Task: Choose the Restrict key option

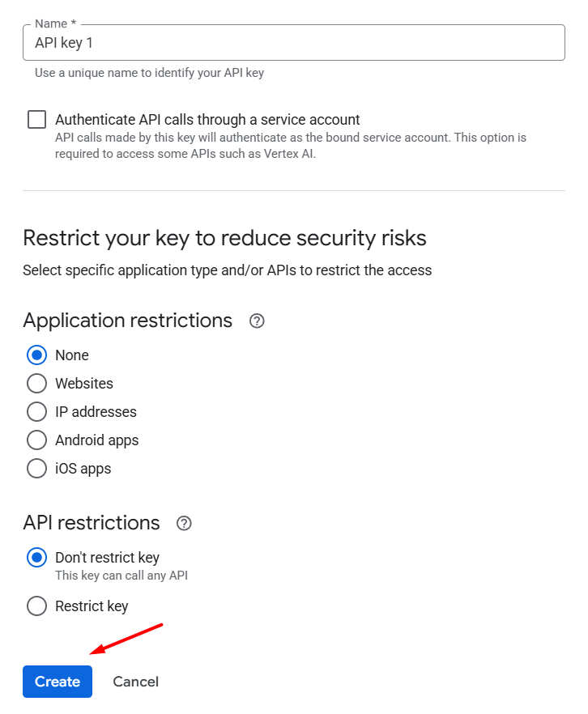Action: [x=36, y=606]
